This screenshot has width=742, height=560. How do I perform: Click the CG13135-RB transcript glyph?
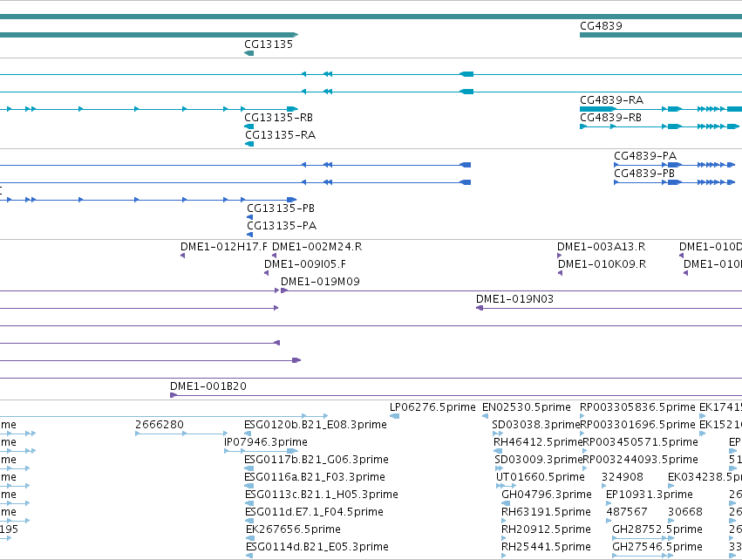[248, 126]
